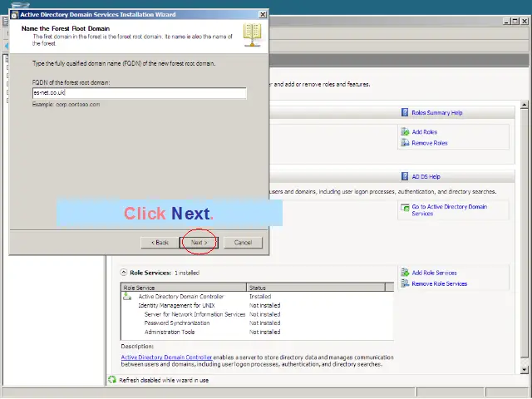The width and height of the screenshot is (532, 399).
Task: Click the Back button in the wizard
Action: (x=160, y=243)
